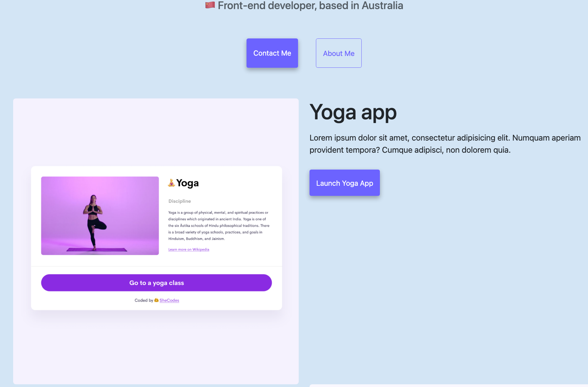The image size is (588, 387).
Task: Open the SheCodes link
Action: [x=169, y=300]
